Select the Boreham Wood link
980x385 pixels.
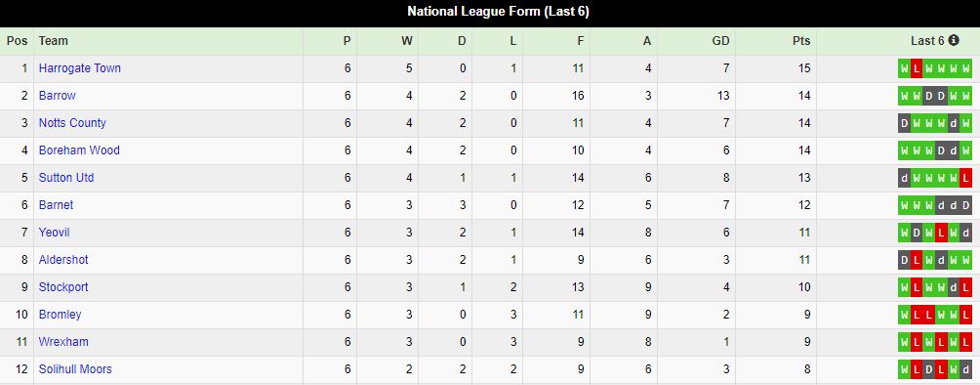(x=79, y=150)
